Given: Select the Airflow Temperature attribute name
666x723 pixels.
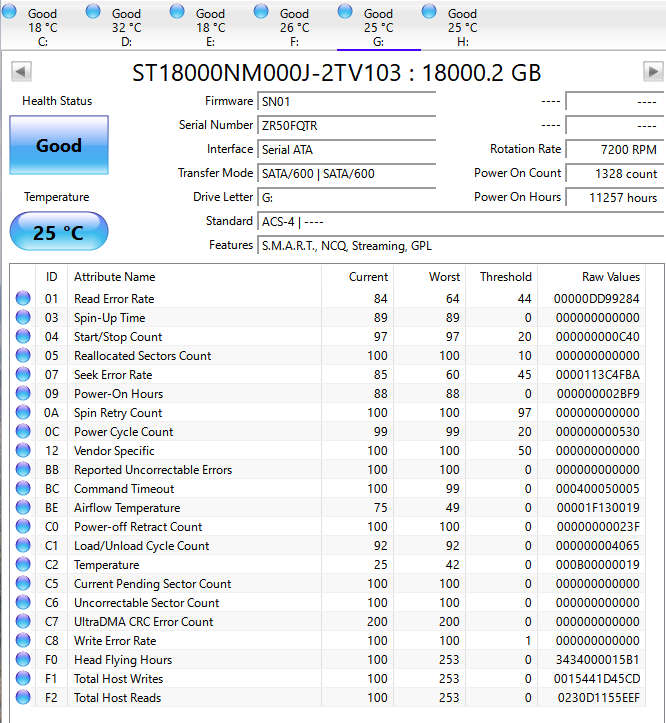Looking at the screenshot, I should click(x=127, y=508).
